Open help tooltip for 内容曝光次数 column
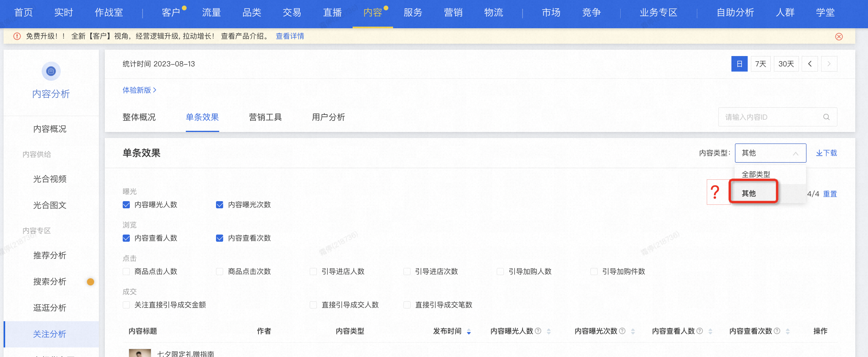This screenshot has width=868, height=357. pos(622,331)
